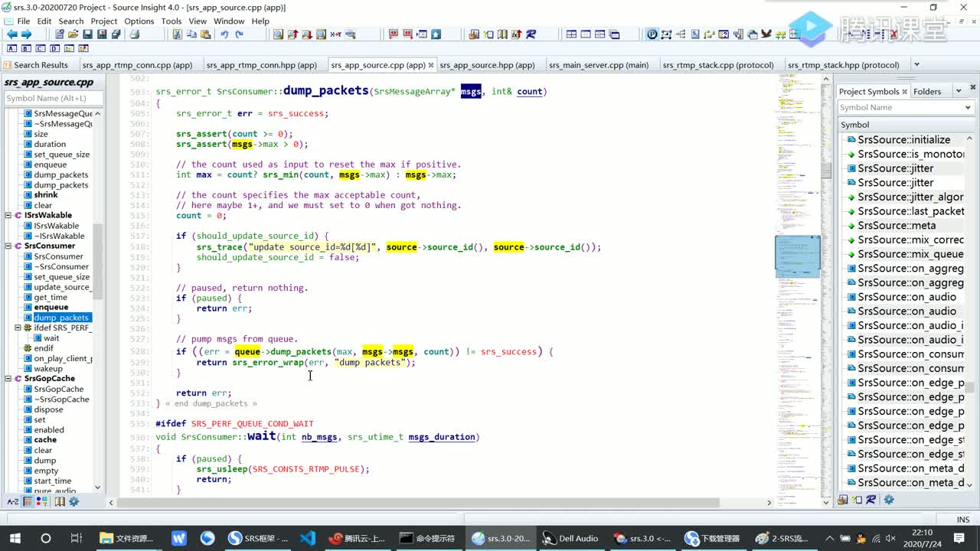Select SrsSource::last_packet symbol
Screen dimensions: 980x551
click(x=910, y=211)
